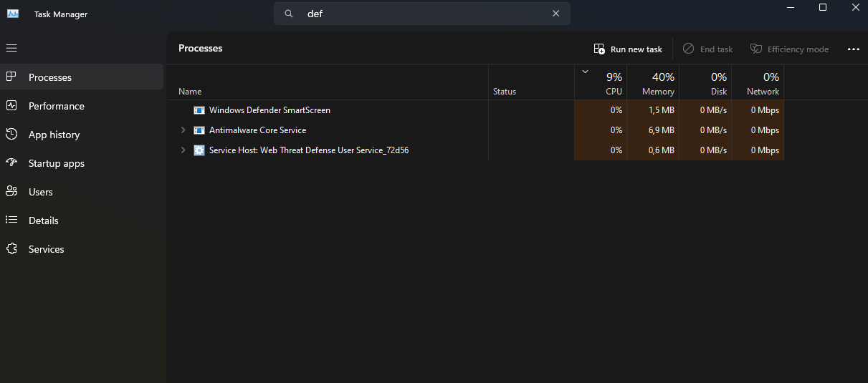
Task: Click the End task button
Action: coord(707,49)
